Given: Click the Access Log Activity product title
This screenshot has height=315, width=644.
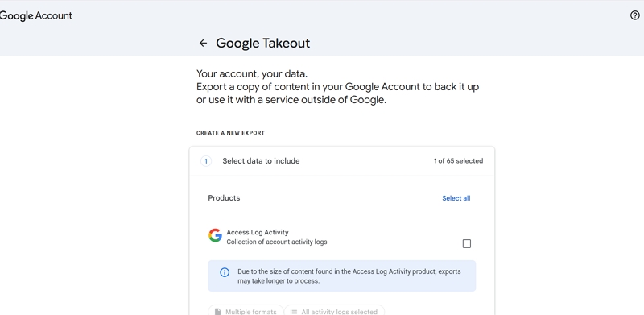Looking at the screenshot, I should click(258, 232).
